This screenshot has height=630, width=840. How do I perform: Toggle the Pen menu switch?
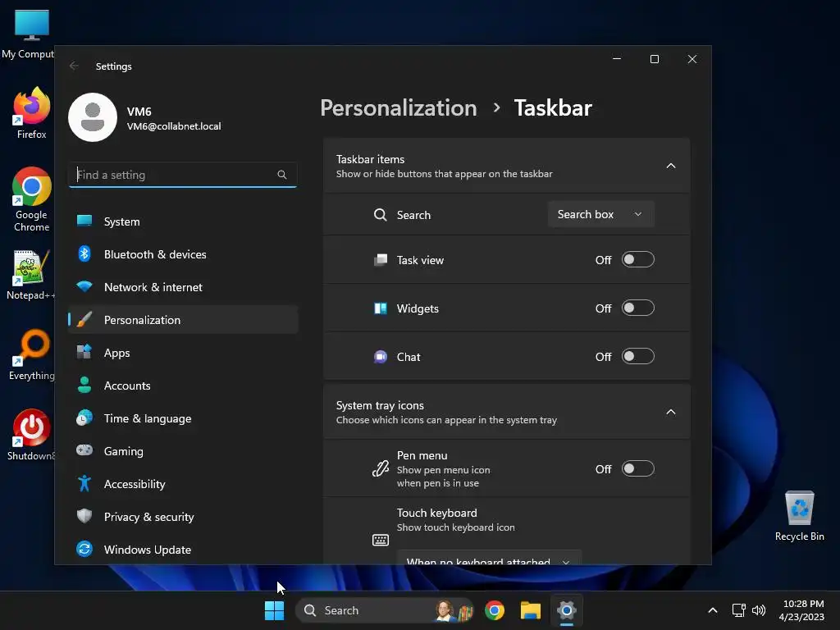point(637,468)
